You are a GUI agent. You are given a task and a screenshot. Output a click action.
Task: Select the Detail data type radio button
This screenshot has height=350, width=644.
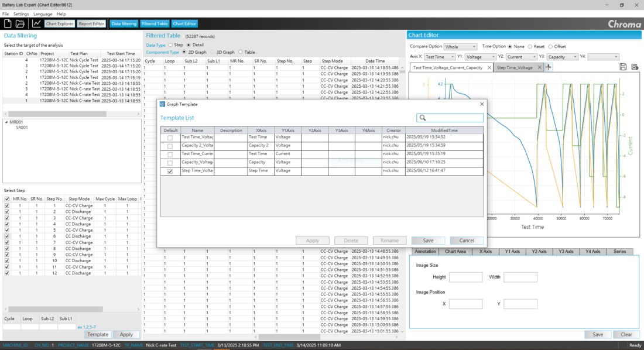189,45
